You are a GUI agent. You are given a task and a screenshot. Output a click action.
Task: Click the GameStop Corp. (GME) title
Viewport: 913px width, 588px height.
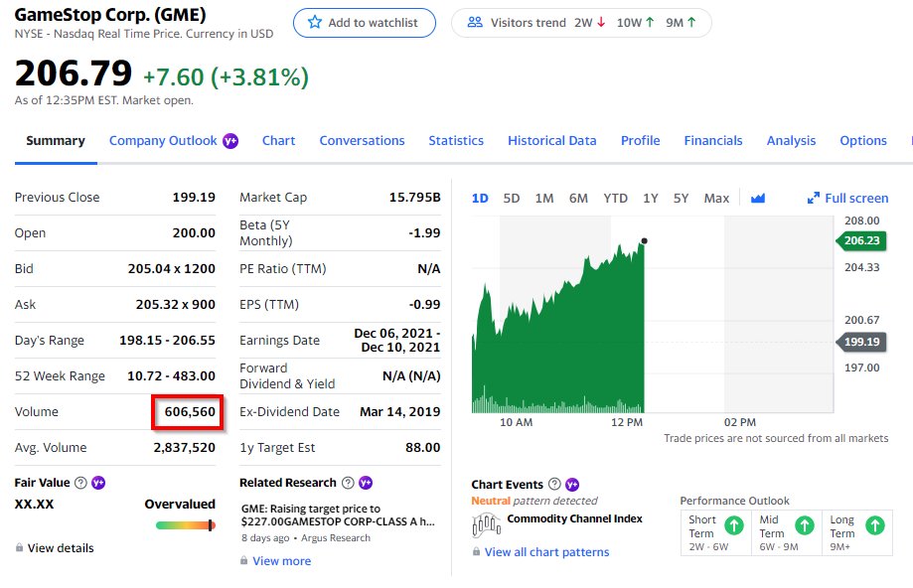(110, 14)
